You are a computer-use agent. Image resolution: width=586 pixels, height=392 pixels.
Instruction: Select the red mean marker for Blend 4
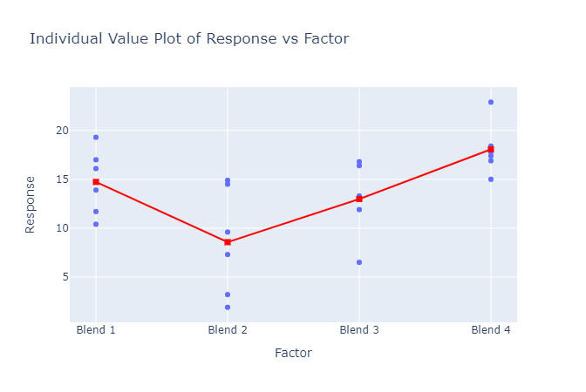click(x=491, y=149)
